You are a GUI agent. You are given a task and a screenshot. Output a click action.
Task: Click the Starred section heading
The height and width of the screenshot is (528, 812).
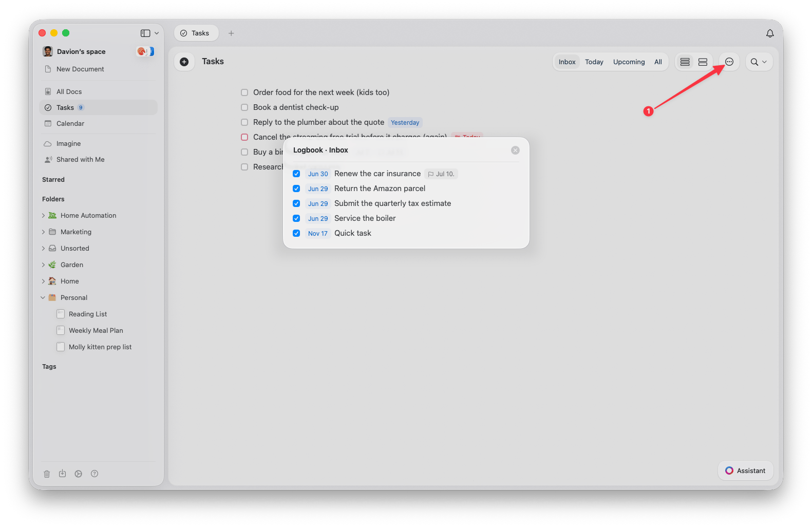coord(53,180)
